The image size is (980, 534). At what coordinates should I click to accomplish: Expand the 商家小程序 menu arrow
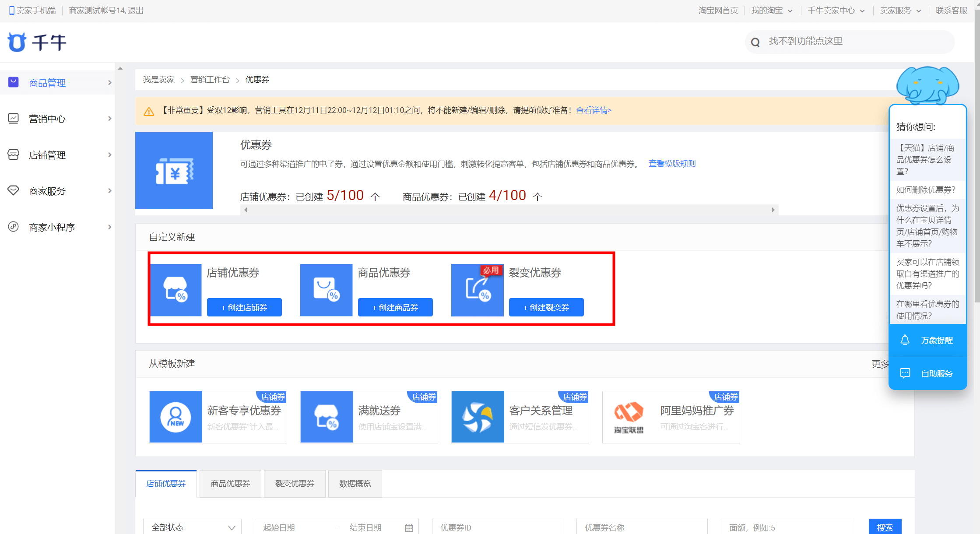click(109, 227)
